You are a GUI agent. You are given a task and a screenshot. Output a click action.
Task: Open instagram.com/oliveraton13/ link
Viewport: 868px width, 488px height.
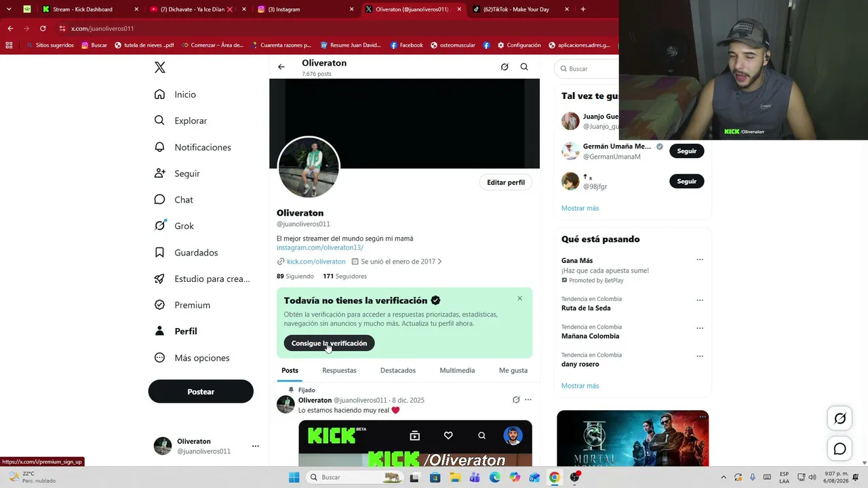[x=320, y=248]
